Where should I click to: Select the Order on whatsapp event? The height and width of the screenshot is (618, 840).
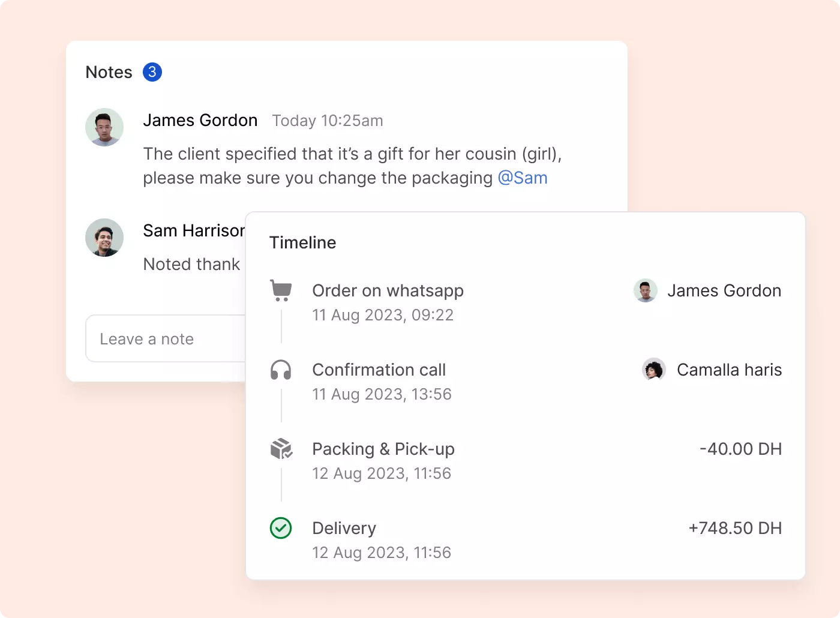388,291
